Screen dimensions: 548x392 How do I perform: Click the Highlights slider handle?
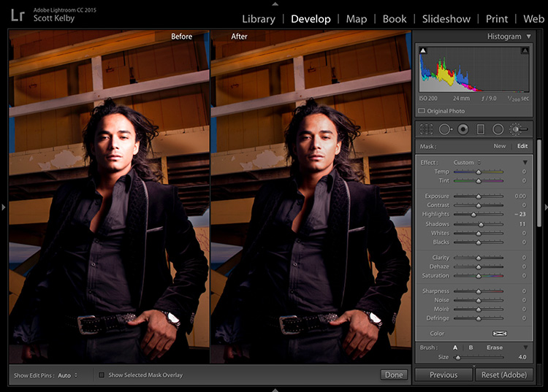point(473,215)
